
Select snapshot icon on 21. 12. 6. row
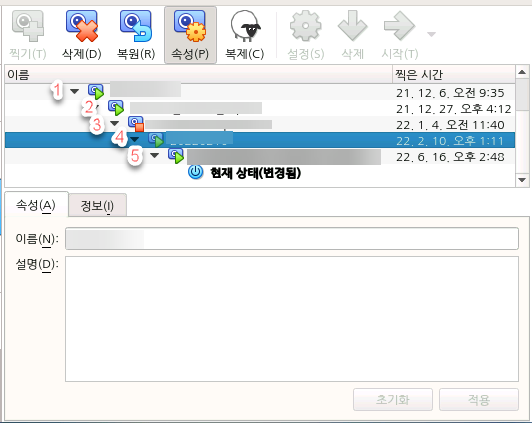coord(96,92)
